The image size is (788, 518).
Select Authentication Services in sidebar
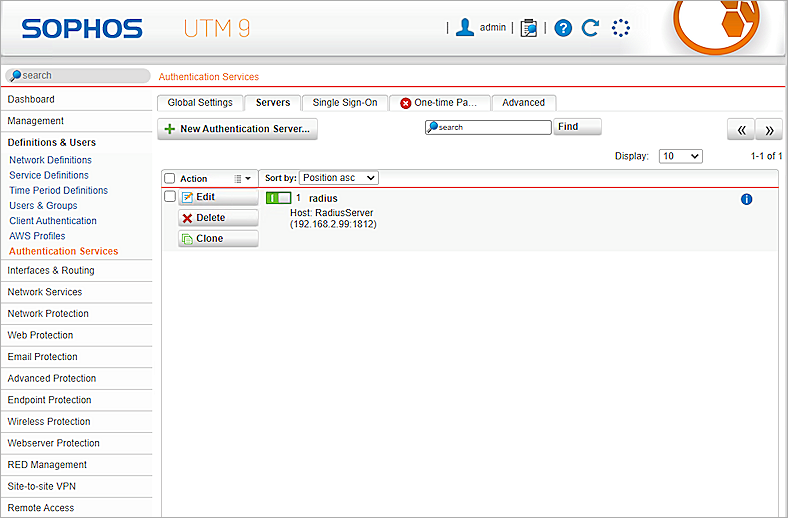63,251
